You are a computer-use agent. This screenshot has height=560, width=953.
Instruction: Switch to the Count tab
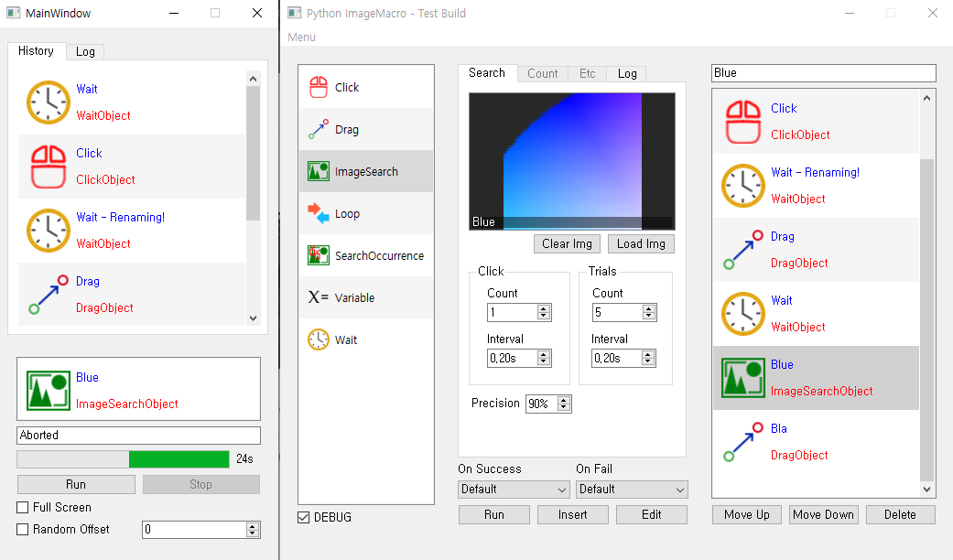tap(542, 73)
